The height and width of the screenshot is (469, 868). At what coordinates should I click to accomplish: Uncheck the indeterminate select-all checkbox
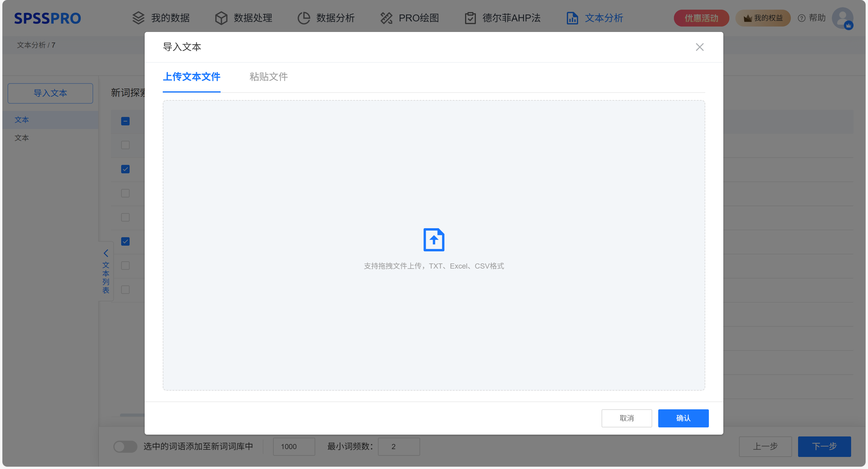click(125, 121)
